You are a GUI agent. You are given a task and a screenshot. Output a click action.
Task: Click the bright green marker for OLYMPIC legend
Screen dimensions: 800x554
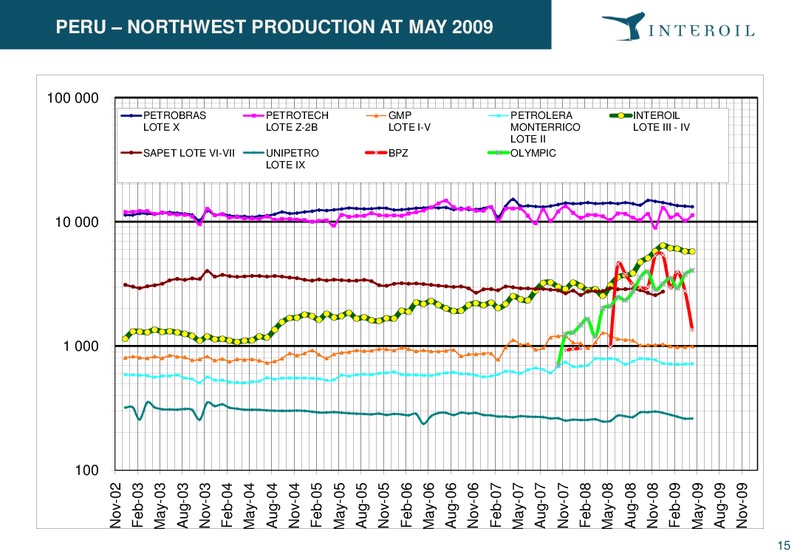[499, 153]
